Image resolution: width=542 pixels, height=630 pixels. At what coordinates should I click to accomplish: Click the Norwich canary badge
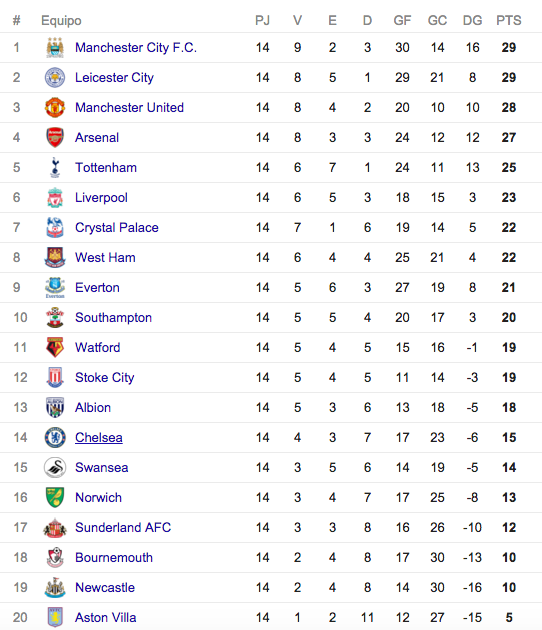pos(55,497)
